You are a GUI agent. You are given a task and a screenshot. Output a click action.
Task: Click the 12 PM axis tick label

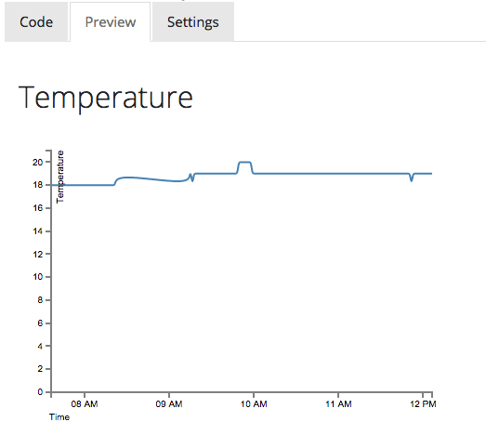click(423, 404)
